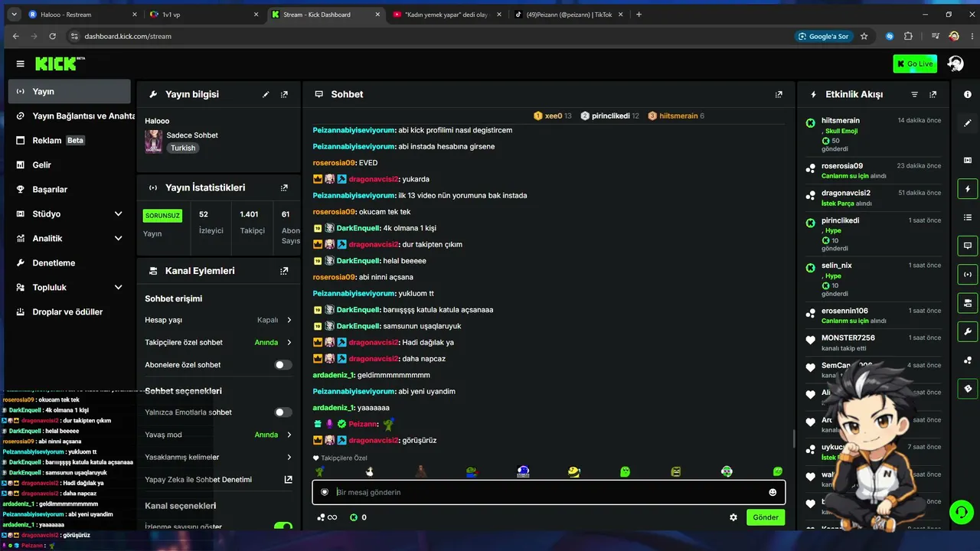Expand the Stüdyo sidebar section

(x=118, y=214)
